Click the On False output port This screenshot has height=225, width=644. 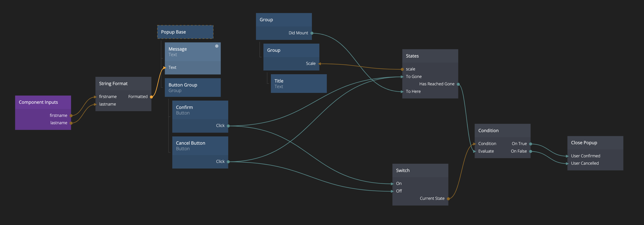pos(531,151)
